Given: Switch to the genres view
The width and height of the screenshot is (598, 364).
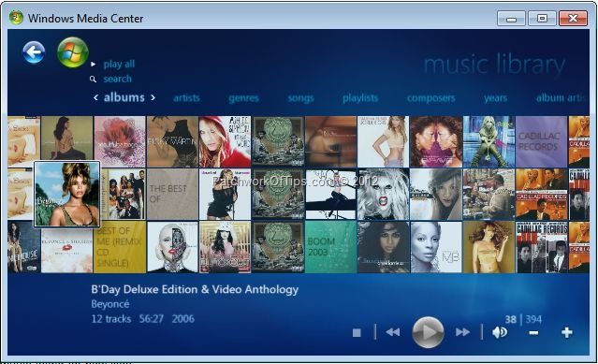Looking at the screenshot, I should coord(243,98).
